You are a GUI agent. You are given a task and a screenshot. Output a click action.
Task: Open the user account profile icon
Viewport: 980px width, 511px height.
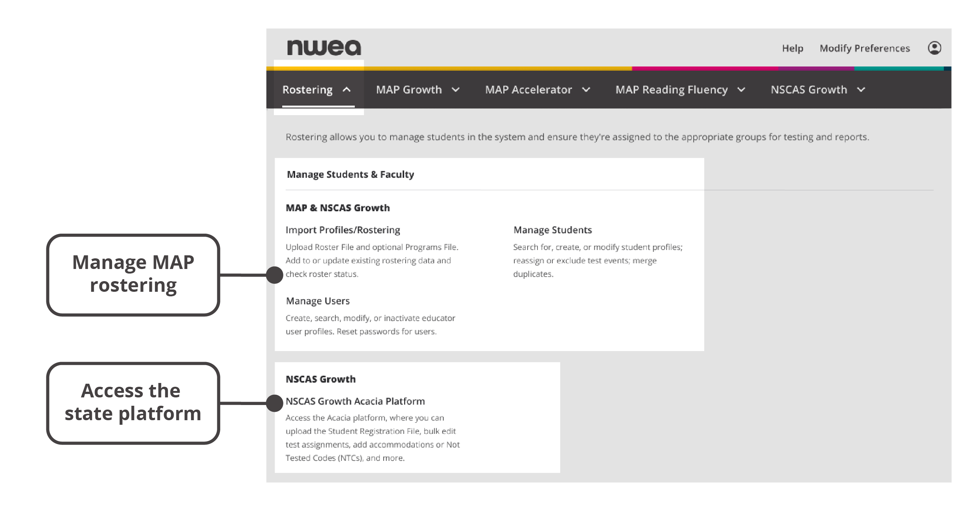936,48
